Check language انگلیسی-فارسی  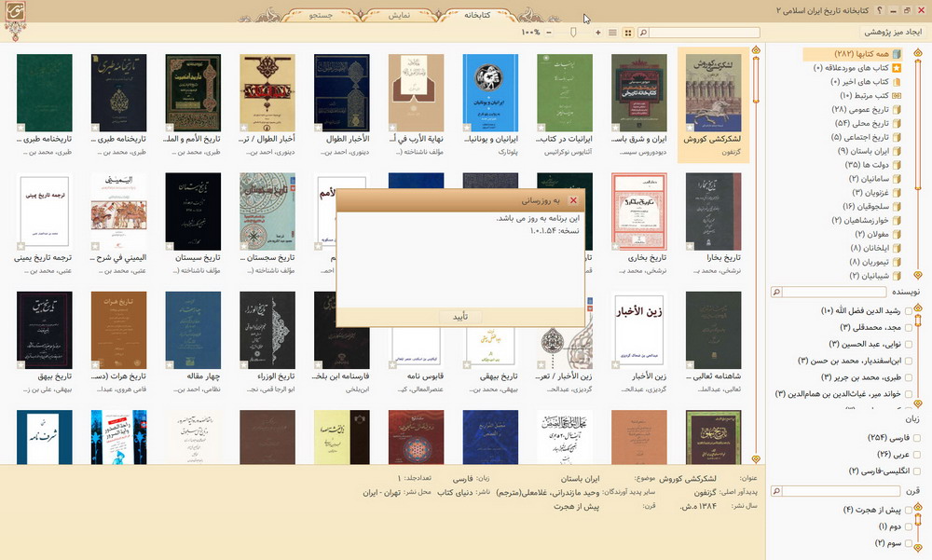click(x=916, y=471)
